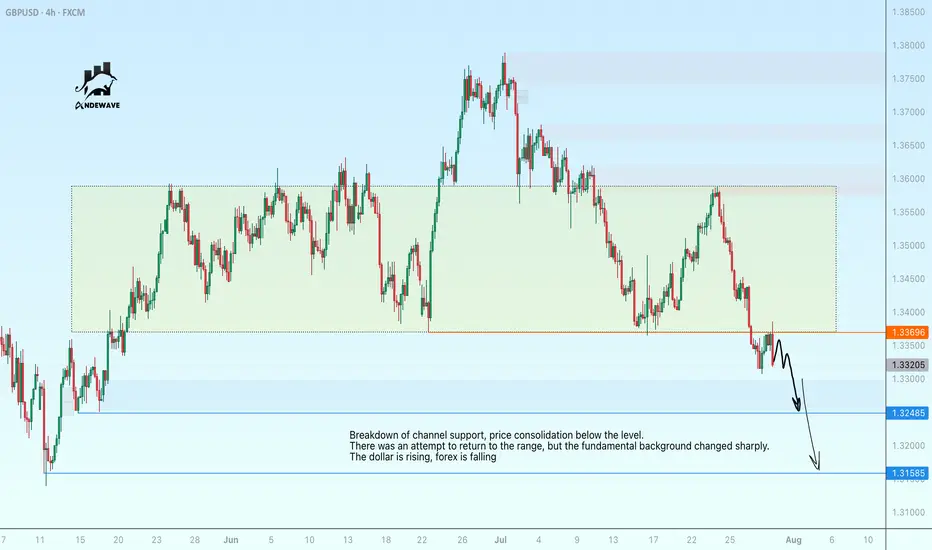
Task: Click the 26 date label on time axis
Action: point(462,540)
